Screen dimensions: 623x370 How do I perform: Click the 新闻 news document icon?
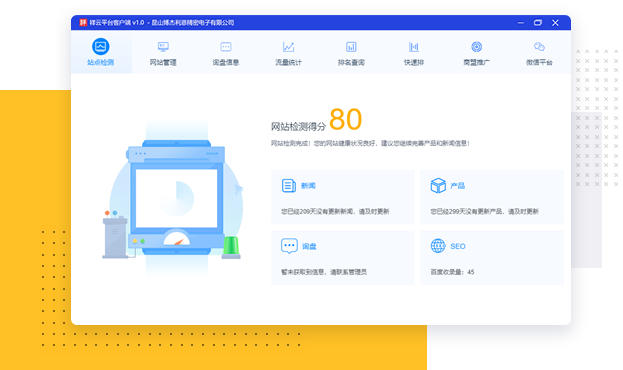[288, 186]
